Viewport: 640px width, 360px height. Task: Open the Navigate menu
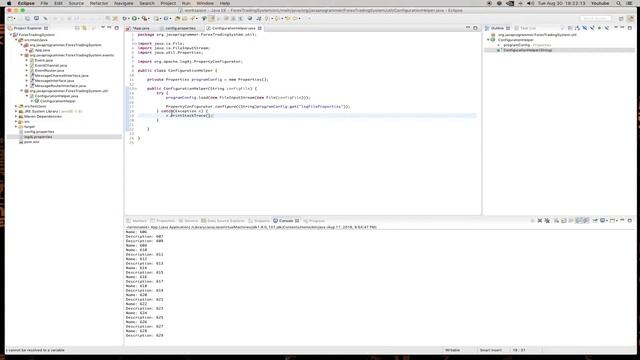click(124, 3)
